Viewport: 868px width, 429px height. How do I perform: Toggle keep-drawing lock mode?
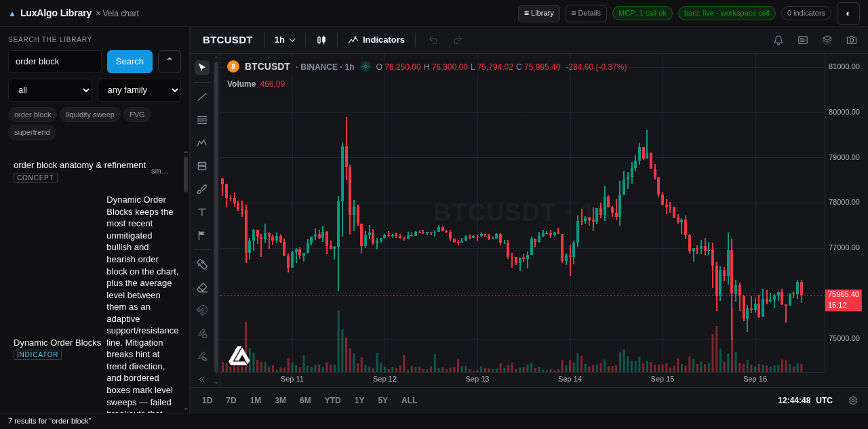coord(202,333)
